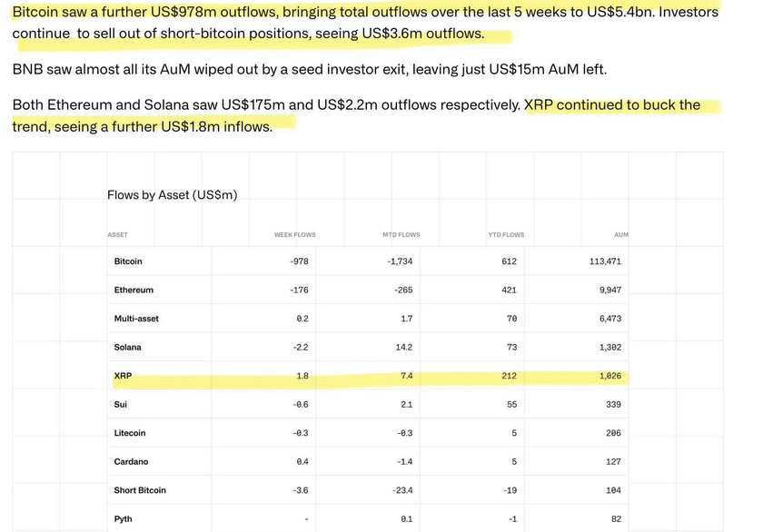Click Multi-asset AUM value 6,473

click(x=610, y=319)
